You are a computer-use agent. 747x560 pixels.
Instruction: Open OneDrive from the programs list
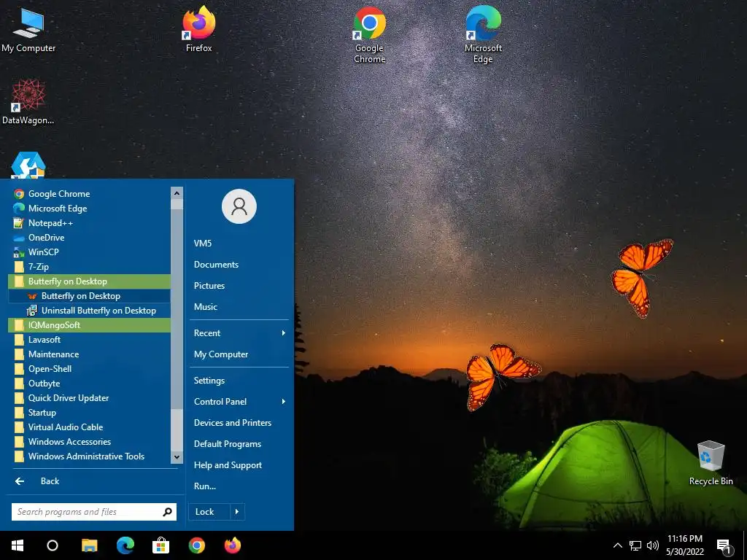(x=89, y=238)
